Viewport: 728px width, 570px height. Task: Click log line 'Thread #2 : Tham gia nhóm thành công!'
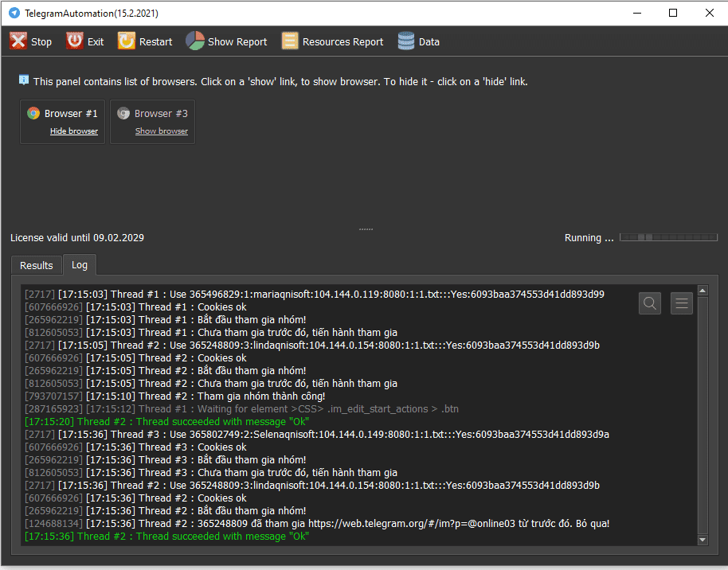pos(174,396)
